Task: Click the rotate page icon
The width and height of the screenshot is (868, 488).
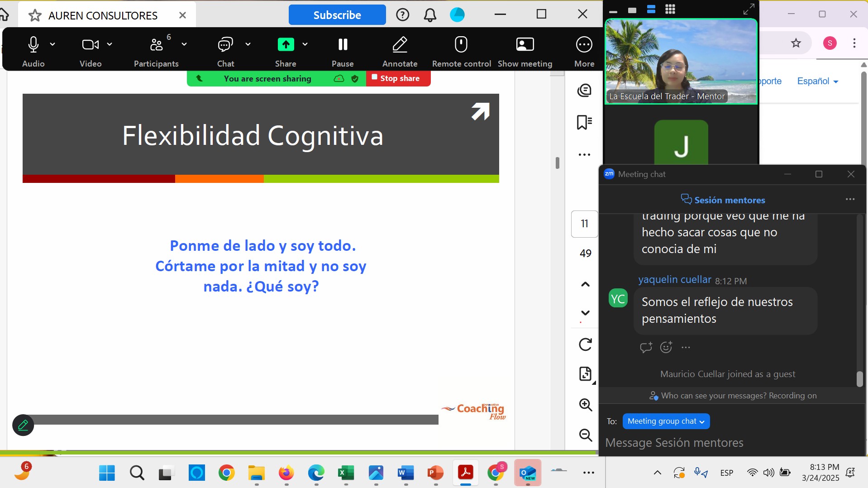Action: point(585,344)
